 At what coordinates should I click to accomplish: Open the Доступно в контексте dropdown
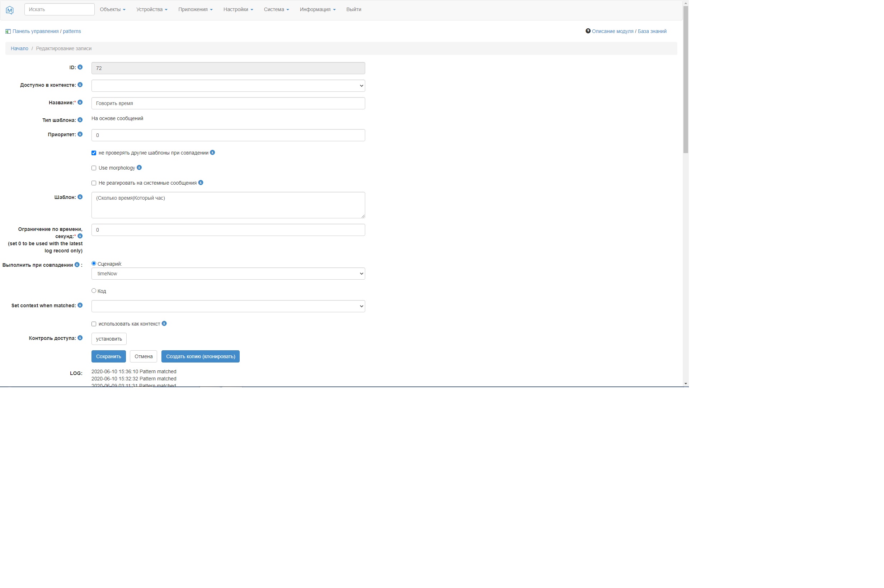(227, 85)
